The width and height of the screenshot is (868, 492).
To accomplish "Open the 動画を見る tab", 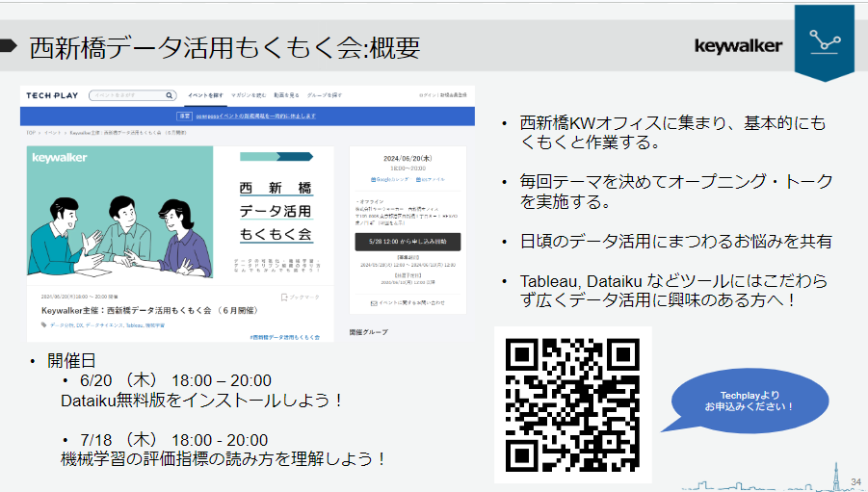I will 286,95.
